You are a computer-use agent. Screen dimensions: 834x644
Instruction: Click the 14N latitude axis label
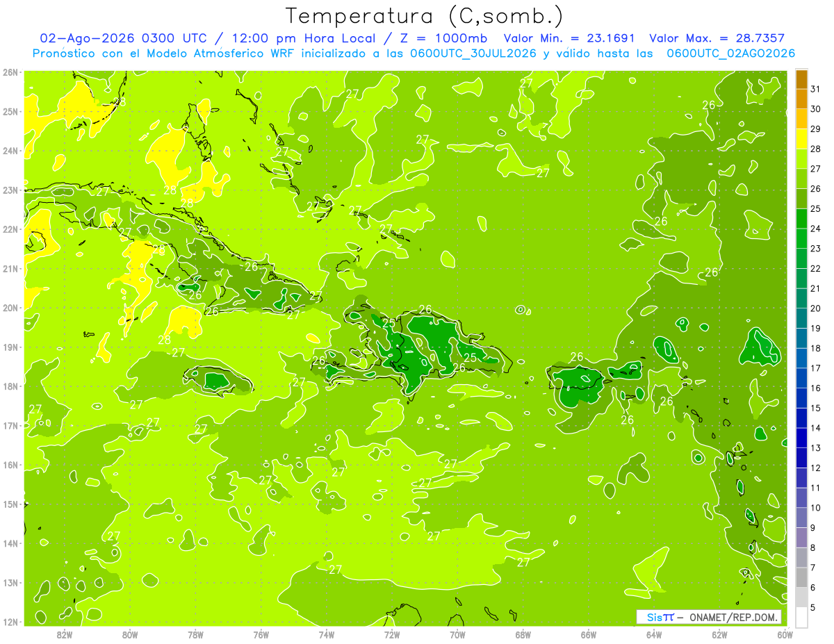(x=10, y=543)
